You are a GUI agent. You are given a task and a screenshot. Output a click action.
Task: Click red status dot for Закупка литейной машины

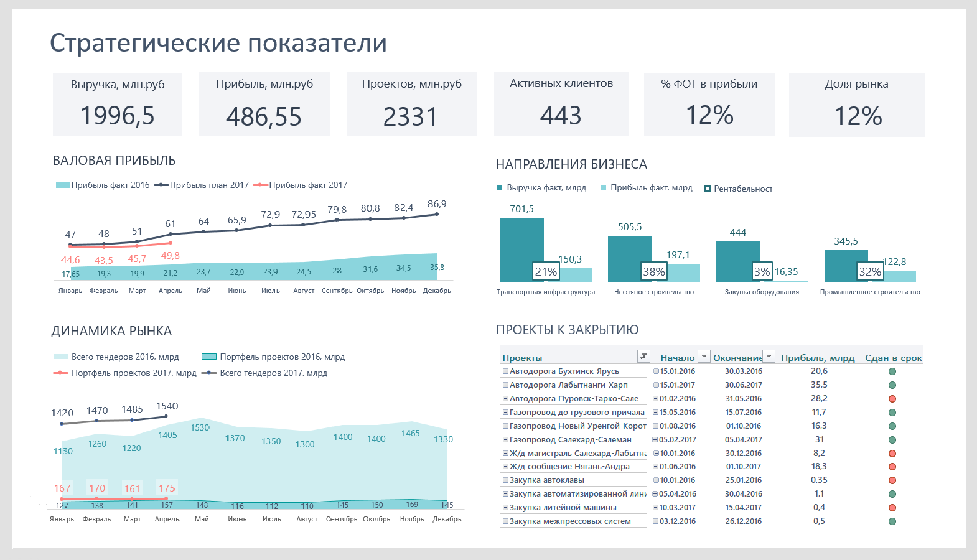(x=892, y=508)
